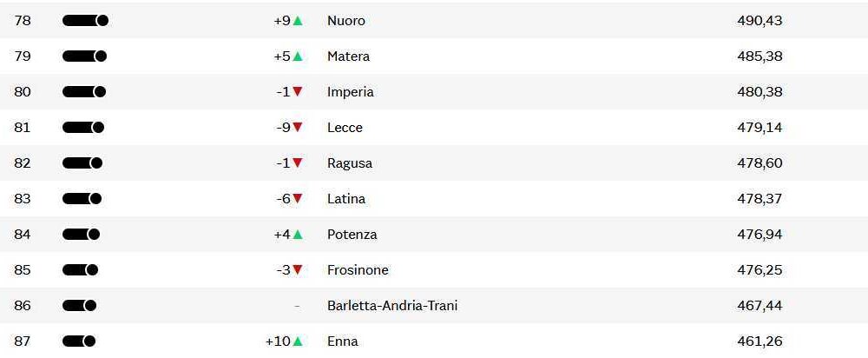Click the green up arrow beside Nuoro
The height and width of the screenshot is (358, 868).
click(x=298, y=21)
